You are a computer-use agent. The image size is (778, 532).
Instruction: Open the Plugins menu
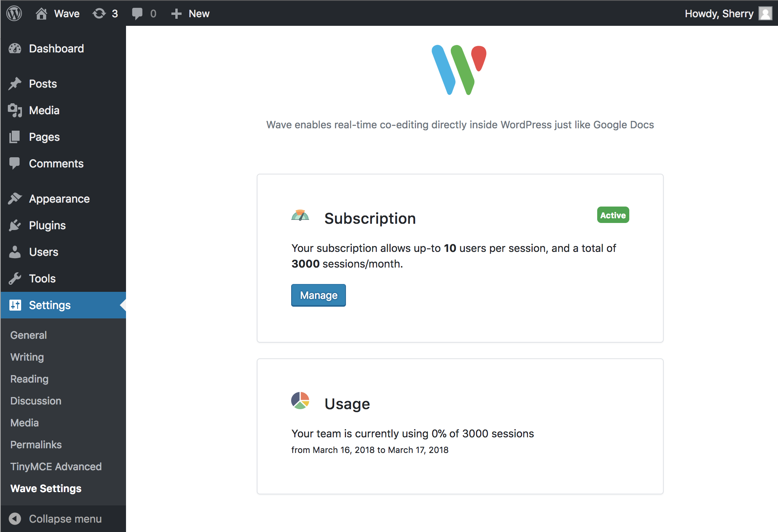pos(47,225)
